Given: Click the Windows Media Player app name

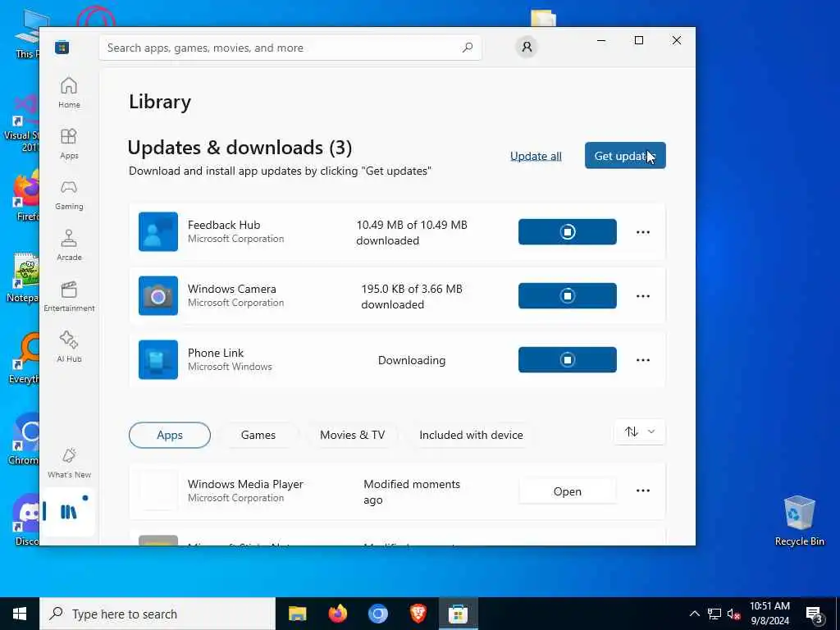Looking at the screenshot, I should click(245, 484).
